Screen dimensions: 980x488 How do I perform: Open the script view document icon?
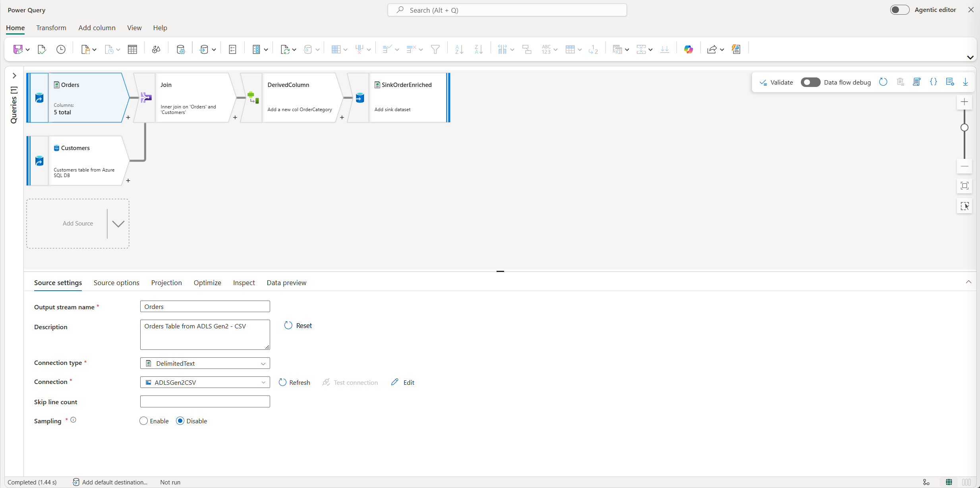[x=917, y=82]
